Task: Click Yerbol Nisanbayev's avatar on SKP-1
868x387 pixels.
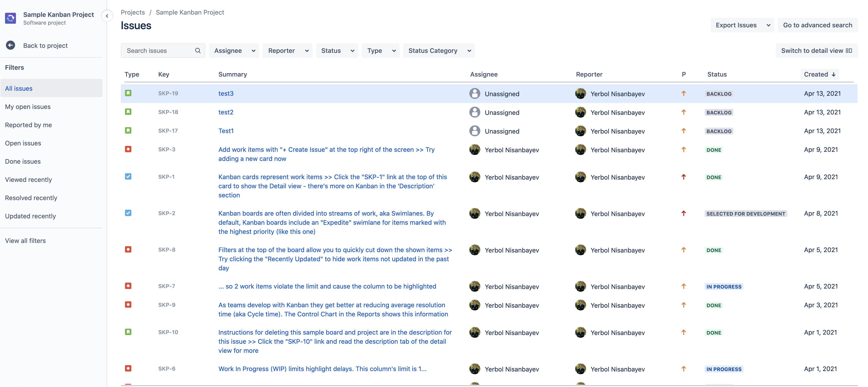Action: coord(475,177)
